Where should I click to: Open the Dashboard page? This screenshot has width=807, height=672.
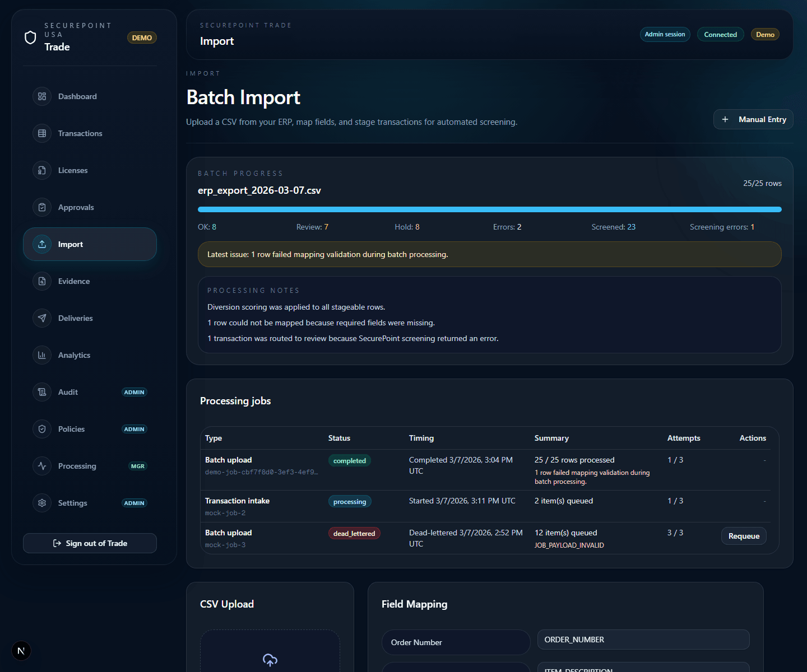coord(90,96)
